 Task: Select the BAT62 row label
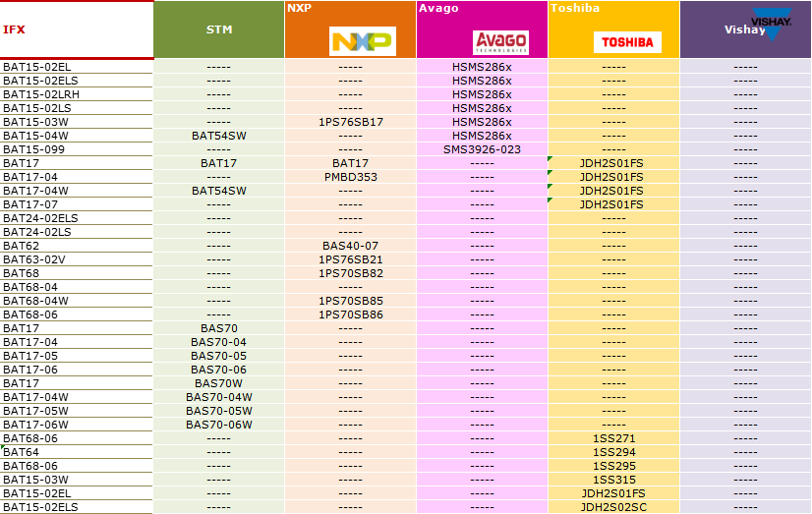pyautogui.click(x=22, y=246)
